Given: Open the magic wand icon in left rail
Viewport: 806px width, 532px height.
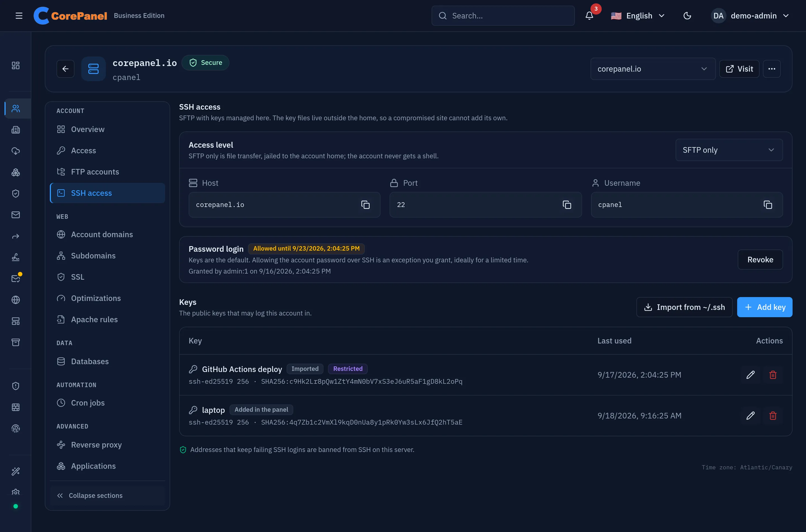Looking at the screenshot, I should point(16,471).
